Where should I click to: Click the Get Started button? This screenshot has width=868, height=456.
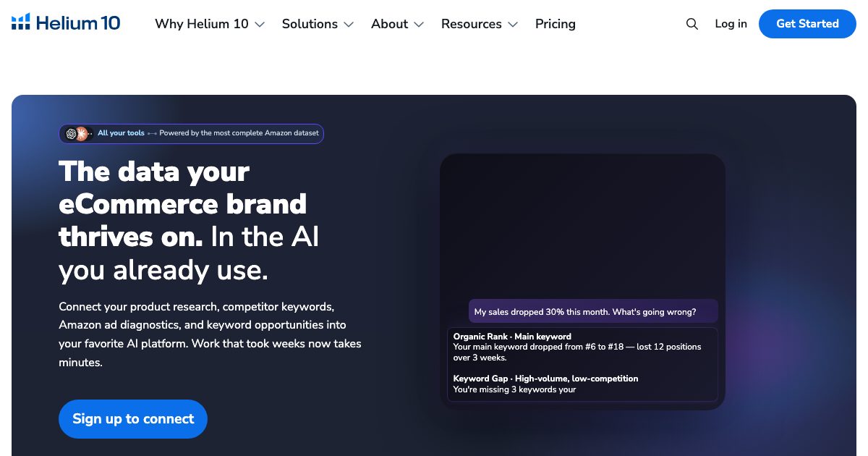807,24
